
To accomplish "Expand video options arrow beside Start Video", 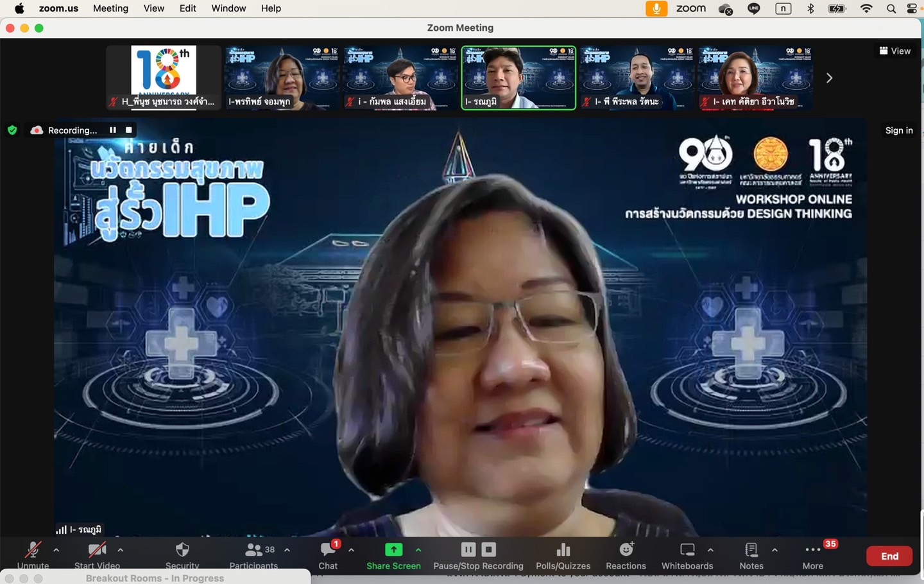I will 121,550.
